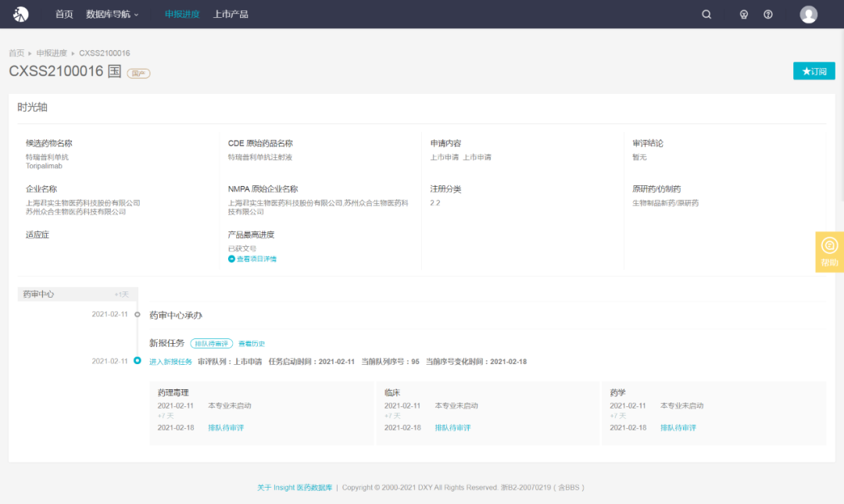Click the 浙B2-20070219 footer license text
The image size is (844, 504).
526,488
